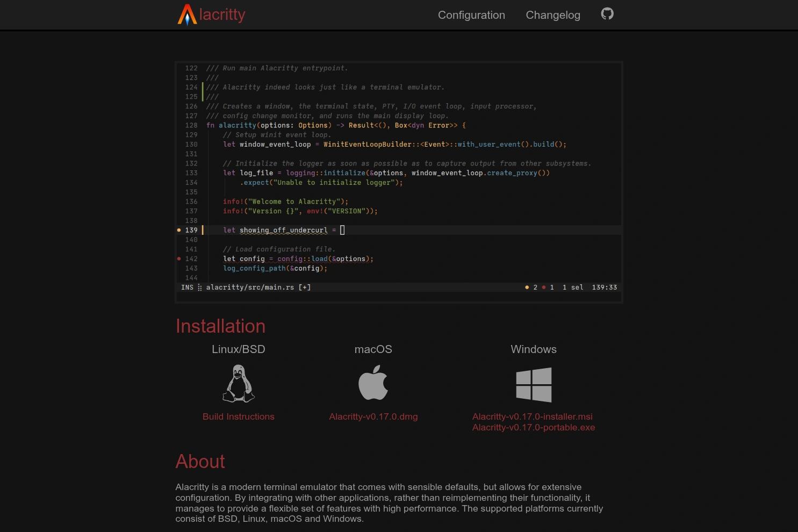Download Alacritty-v0.17.0-portable.exe
798x532 pixels.
(534, 427)
